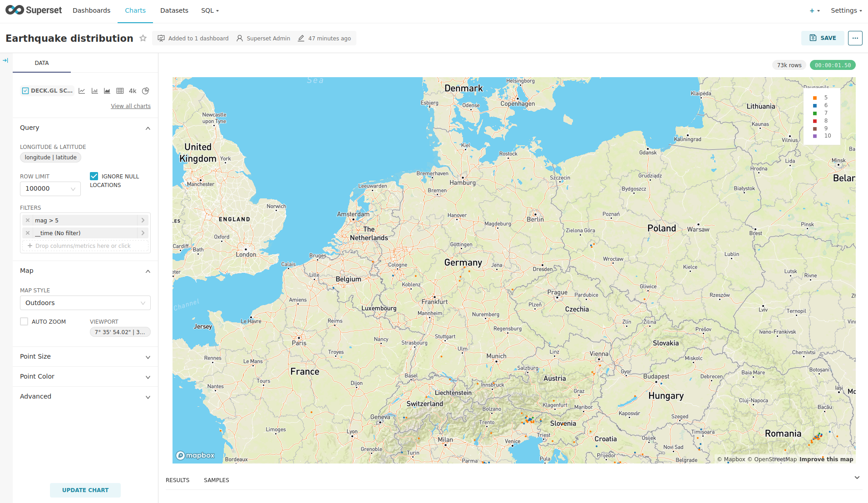Remove the mag > 5 filter
The width and height of the screenshot is (868, 503).
tap(28, 220)
